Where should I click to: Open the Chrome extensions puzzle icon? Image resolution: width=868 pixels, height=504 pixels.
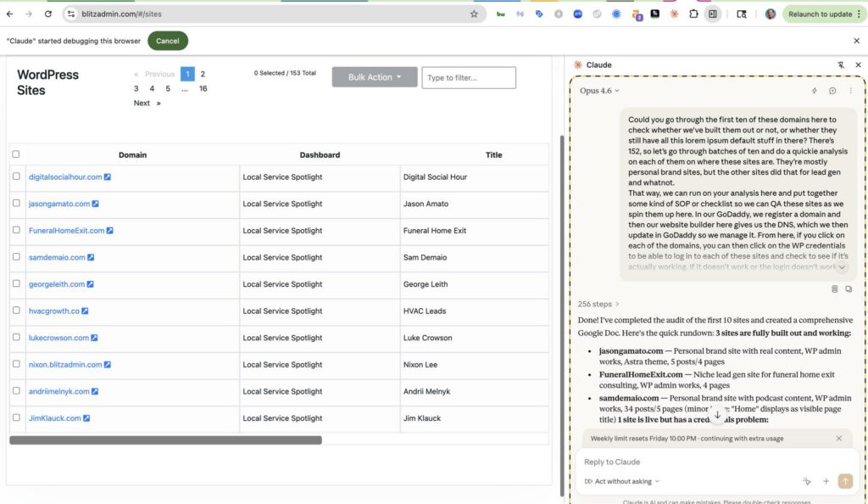pos(693,14)
